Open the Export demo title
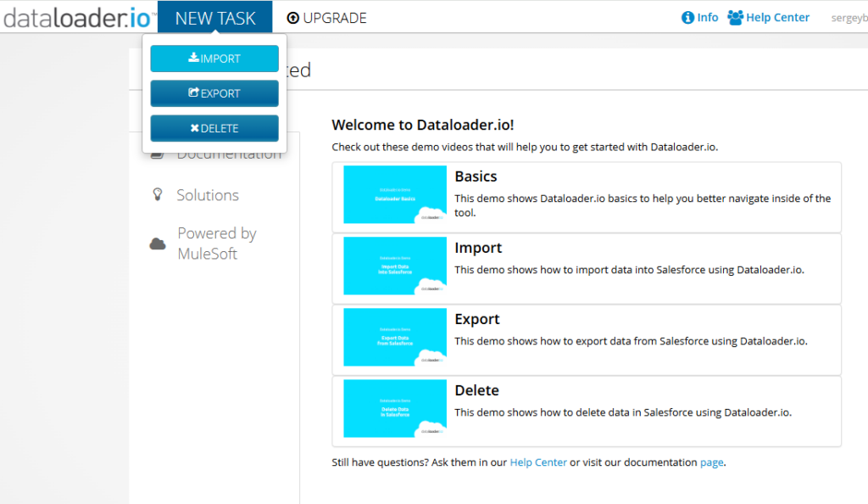 pos(476,320)
